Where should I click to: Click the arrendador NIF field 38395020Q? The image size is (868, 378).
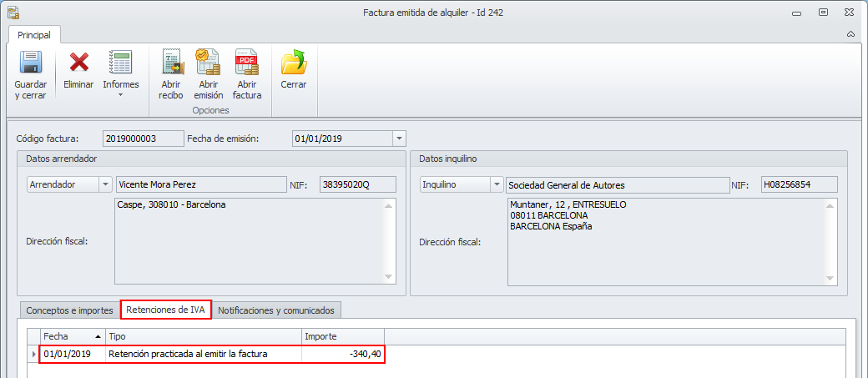coord(358,185)
